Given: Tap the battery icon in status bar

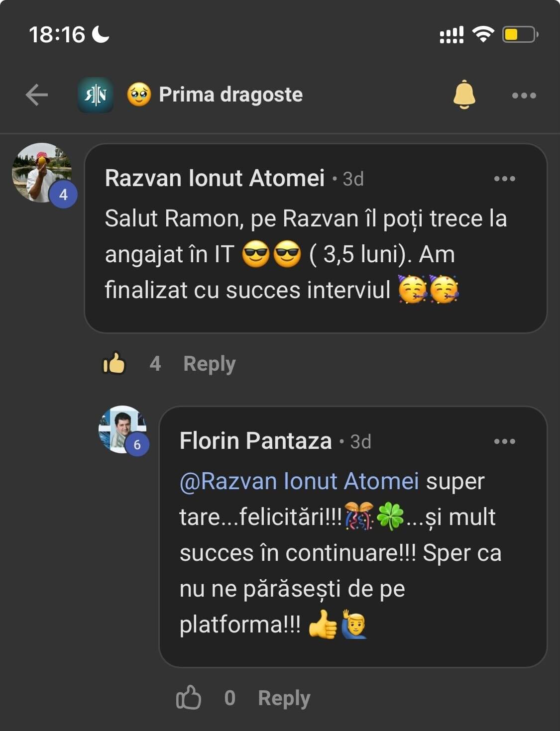Looking at the screenshot, I should click(x=519, y=34).
